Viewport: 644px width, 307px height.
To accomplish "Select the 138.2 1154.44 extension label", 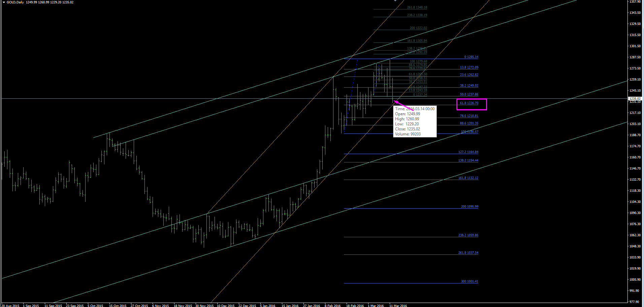I will (468, 160).
